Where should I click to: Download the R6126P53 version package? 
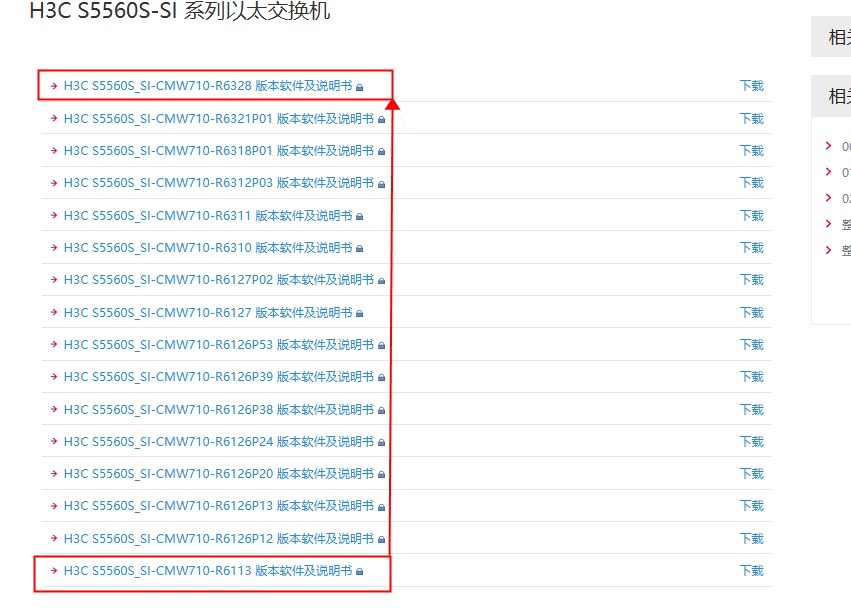[752, 345]
